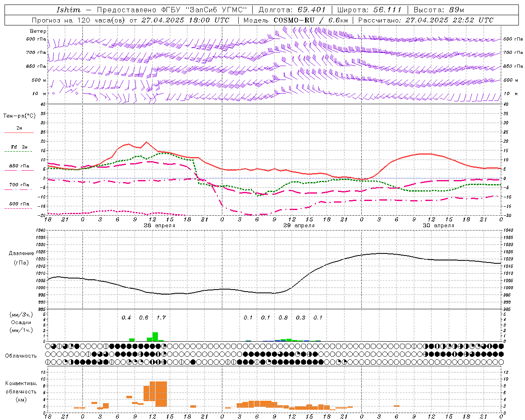Click the 0.6 precipitation total value

tap(144, 317)
